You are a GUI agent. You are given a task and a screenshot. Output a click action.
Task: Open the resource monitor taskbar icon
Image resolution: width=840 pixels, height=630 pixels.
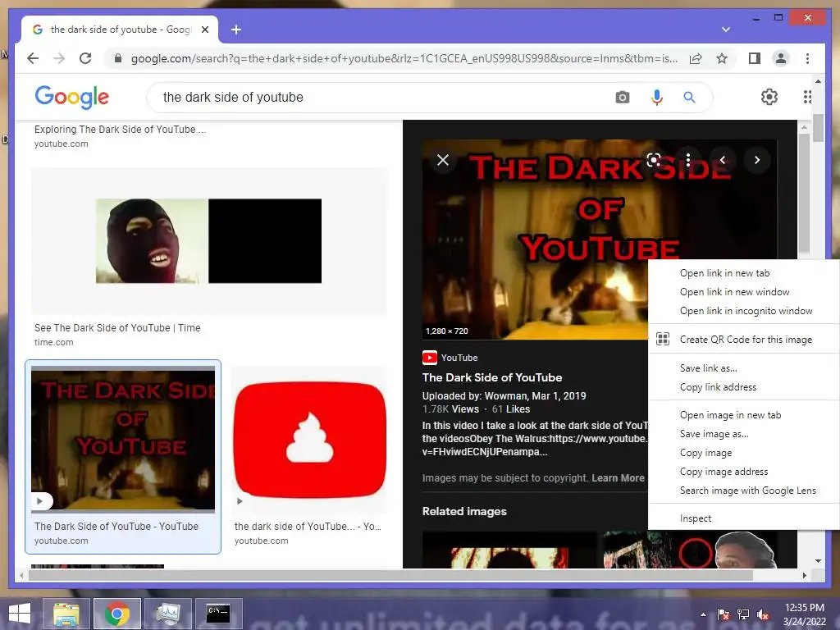coord(167,614)
